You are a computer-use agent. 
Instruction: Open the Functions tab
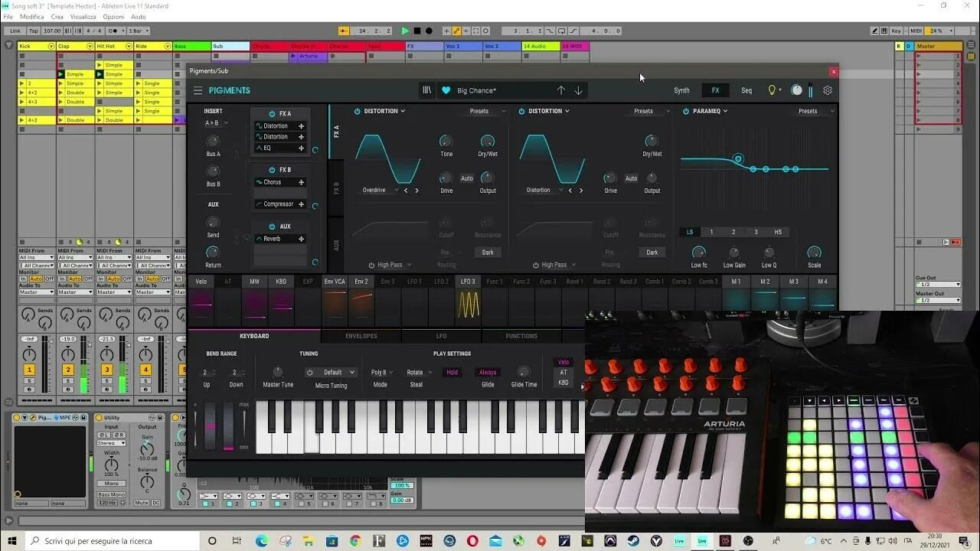tap(521, 336)
